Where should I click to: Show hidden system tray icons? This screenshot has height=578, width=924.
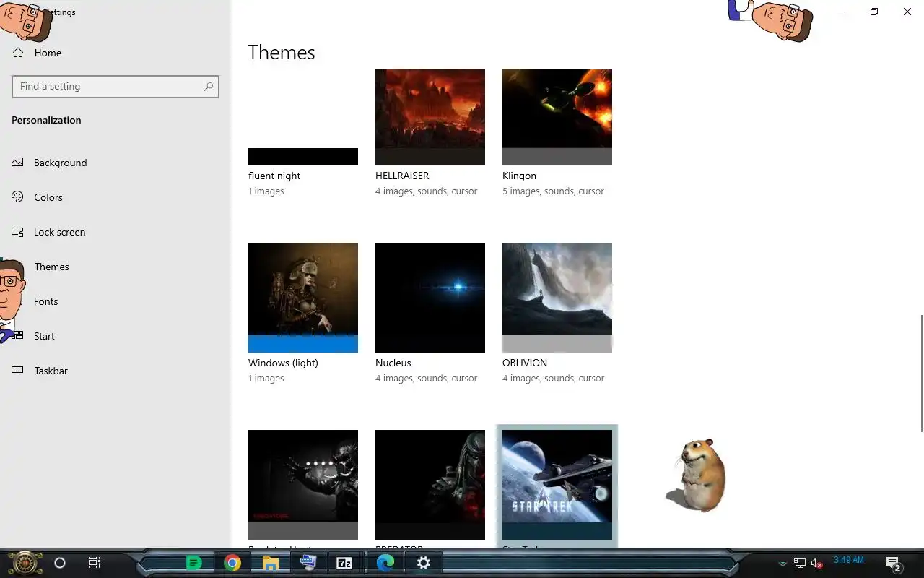point(782,564)
